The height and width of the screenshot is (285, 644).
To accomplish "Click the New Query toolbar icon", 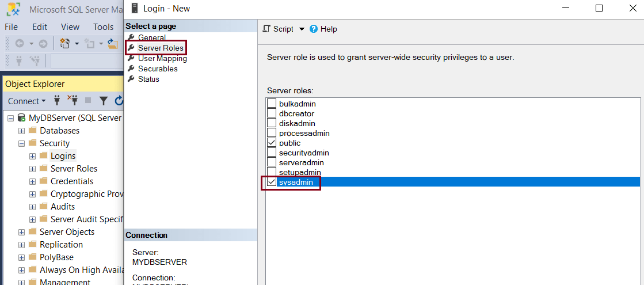I will [65, 44].
